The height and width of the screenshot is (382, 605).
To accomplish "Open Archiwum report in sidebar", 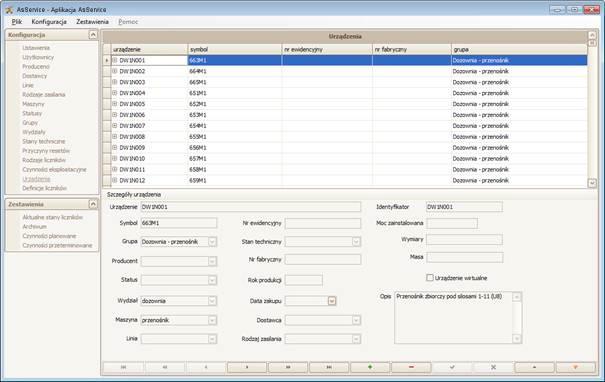I will [x=34, y=226].
